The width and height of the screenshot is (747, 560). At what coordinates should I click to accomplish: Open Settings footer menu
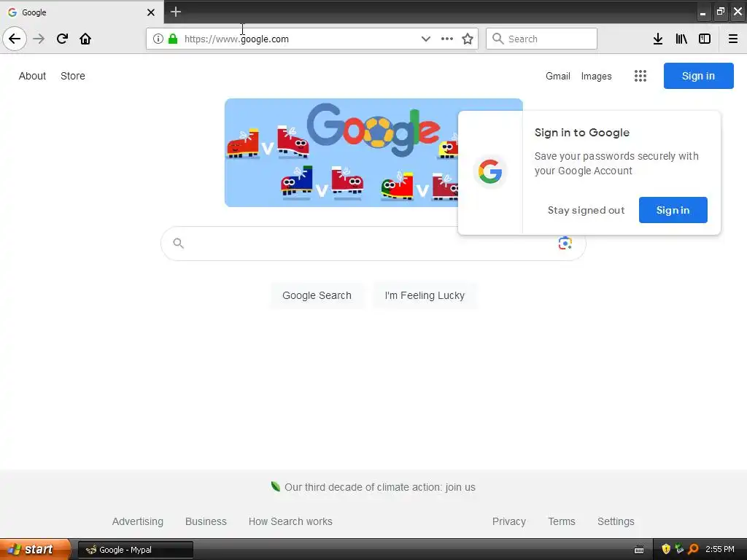(616, 521)
